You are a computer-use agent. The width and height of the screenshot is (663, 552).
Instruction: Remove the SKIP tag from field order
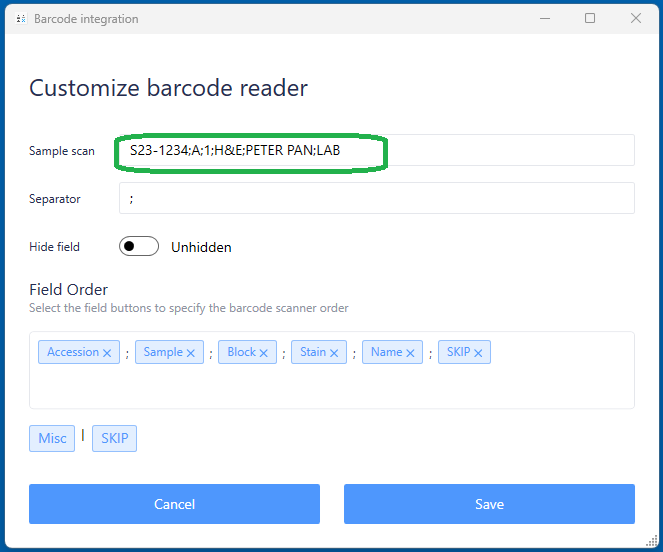(x=478, y=353)
